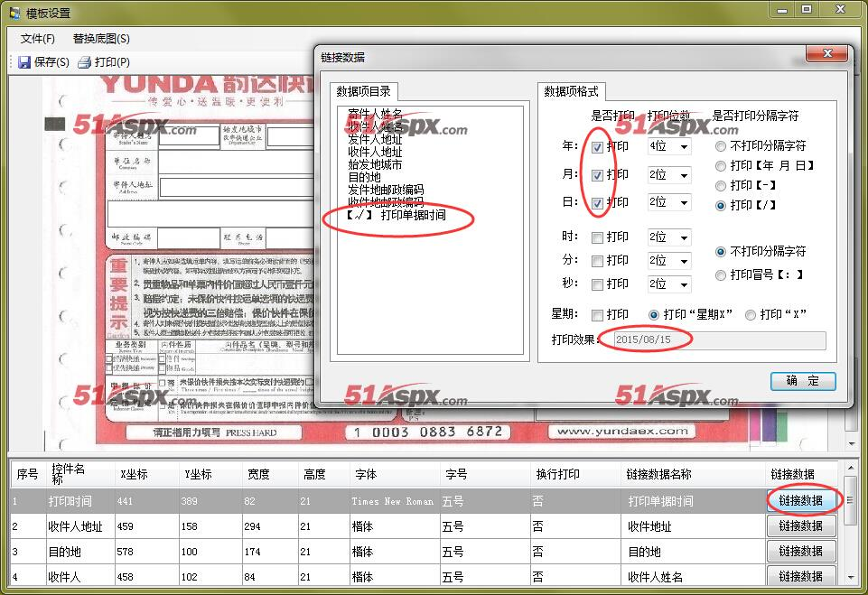Select 寄件人姓名 in data list

(x=375, y=114)
